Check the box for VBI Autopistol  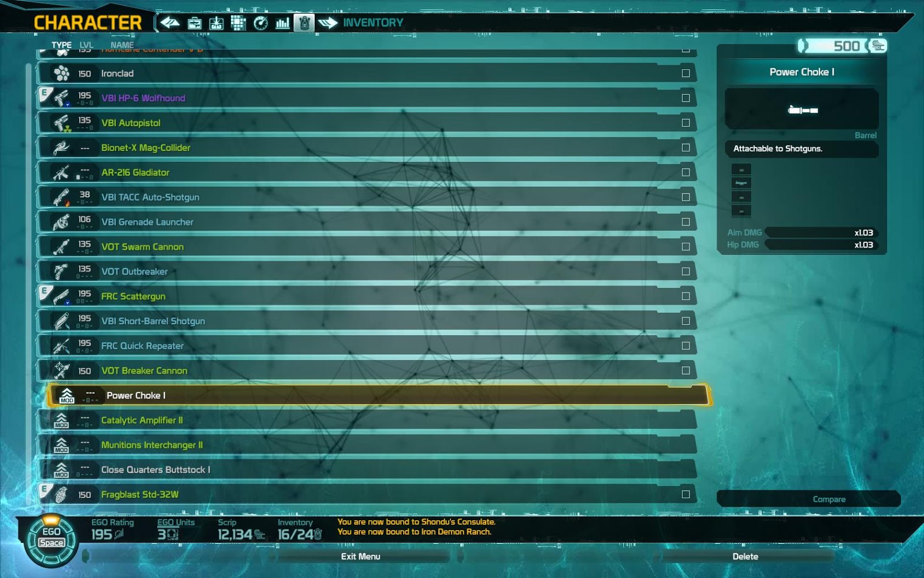coord(686,122)
